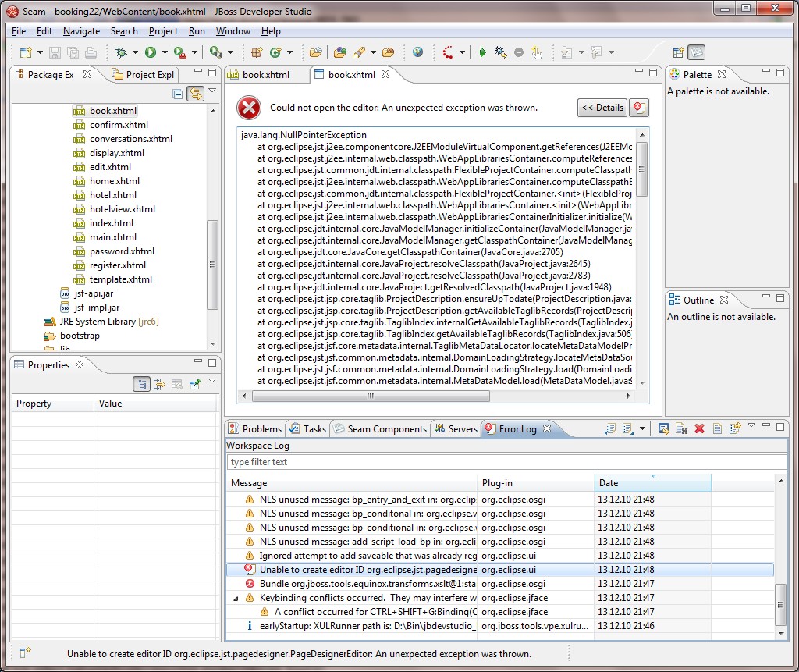Open the Run button dropdown arrow
799x672 pixels.
[x=164, y=53]
